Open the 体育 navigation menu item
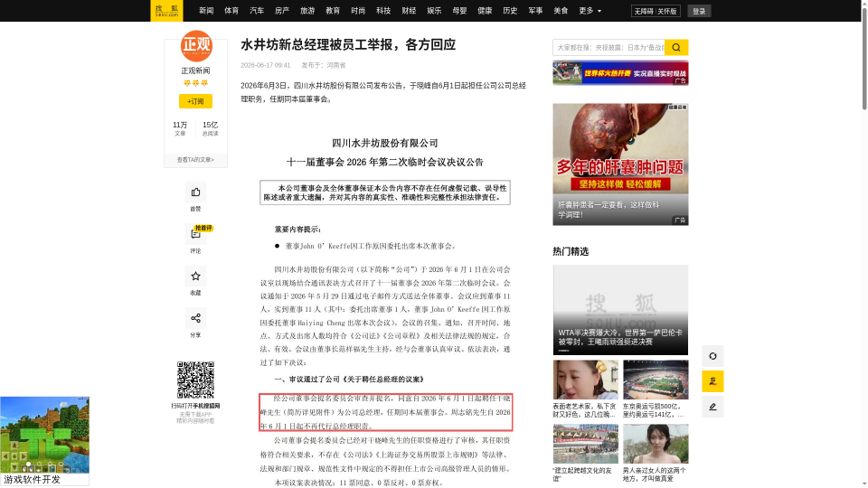 pos(231,11)
